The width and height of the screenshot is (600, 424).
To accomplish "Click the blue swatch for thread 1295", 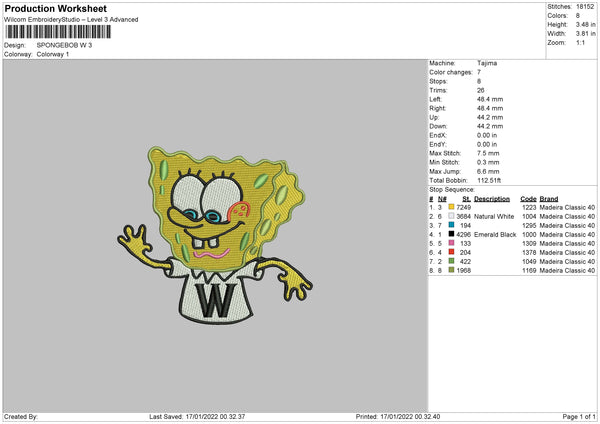I will 452,225.
